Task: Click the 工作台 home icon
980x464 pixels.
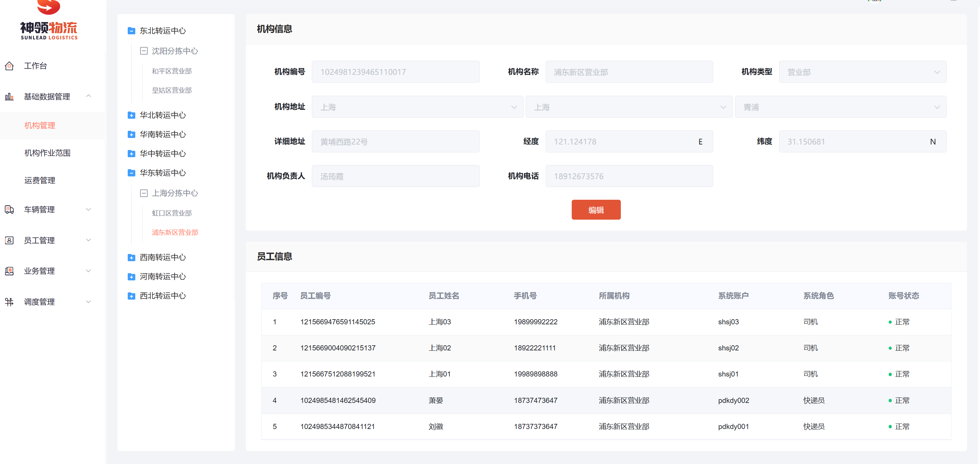Action: point(9,66)
